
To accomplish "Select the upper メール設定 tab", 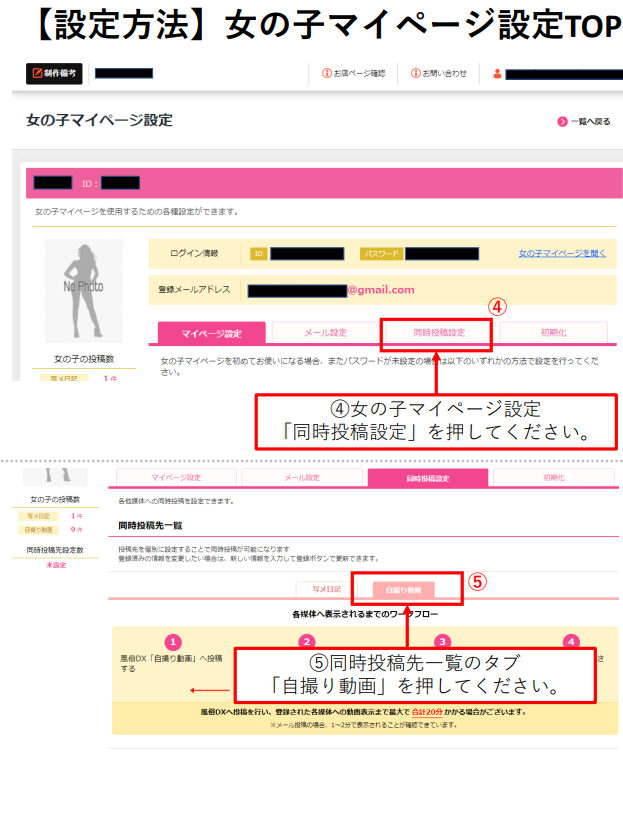I will [325, 332].
